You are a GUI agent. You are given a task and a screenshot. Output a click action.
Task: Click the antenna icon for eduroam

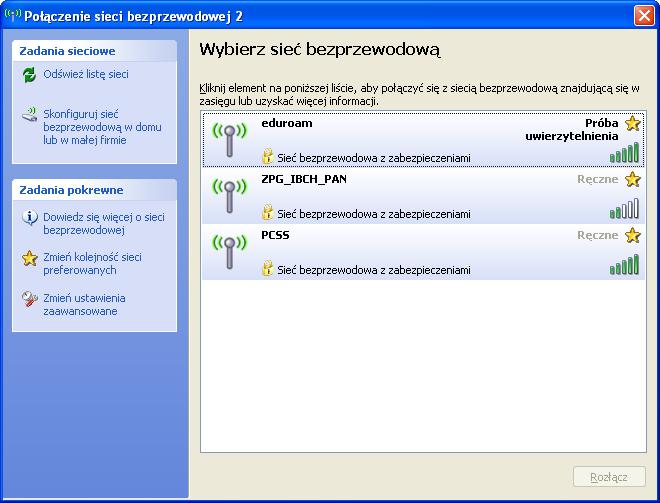pos(229,139)
